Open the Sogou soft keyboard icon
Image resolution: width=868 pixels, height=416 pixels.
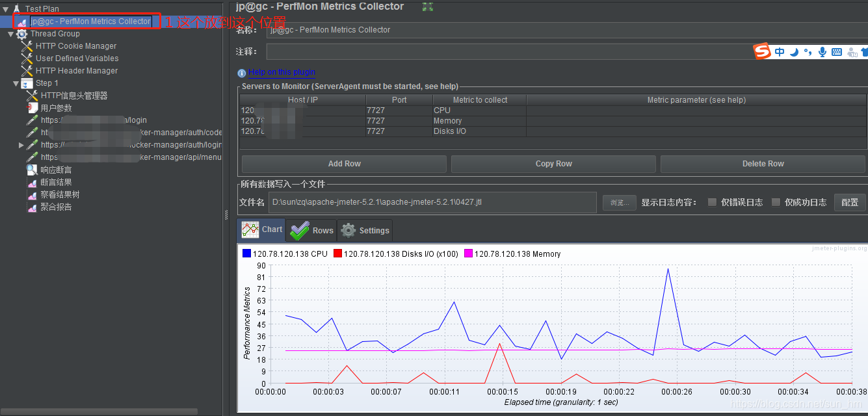click(837, 52)
